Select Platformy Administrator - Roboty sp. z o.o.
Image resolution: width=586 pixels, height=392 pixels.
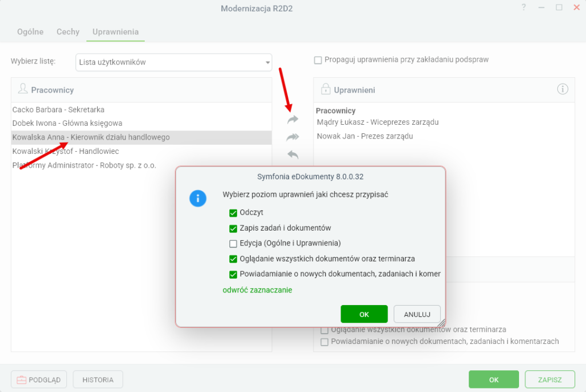tap(141, 165)
